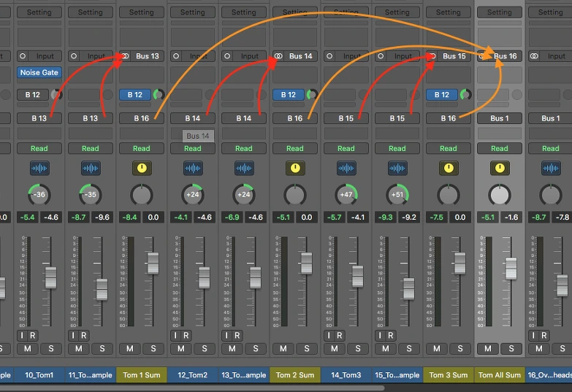Click the waveform icon on 13_To...ample channel
This screenshot has height=392, width=572.
(244, 168)
